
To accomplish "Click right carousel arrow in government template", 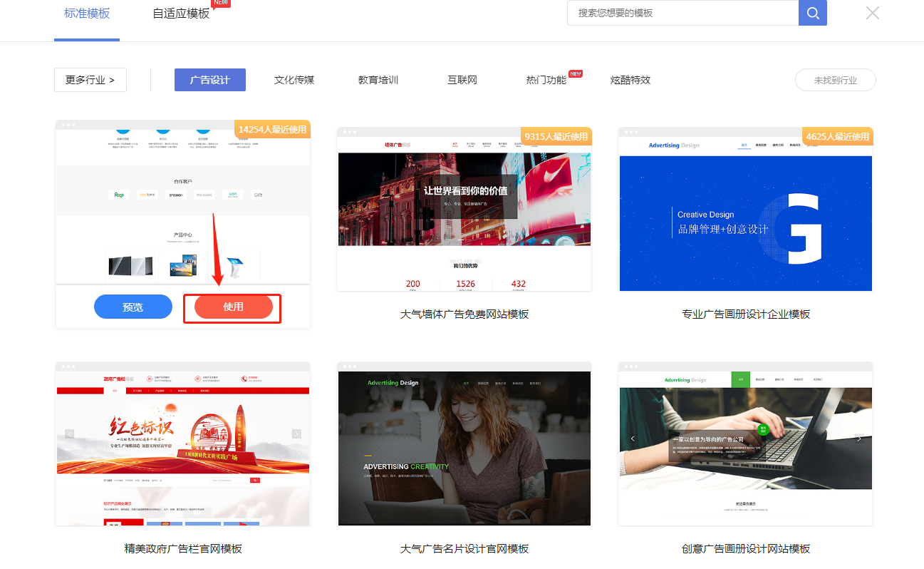I will pos(296,434).
